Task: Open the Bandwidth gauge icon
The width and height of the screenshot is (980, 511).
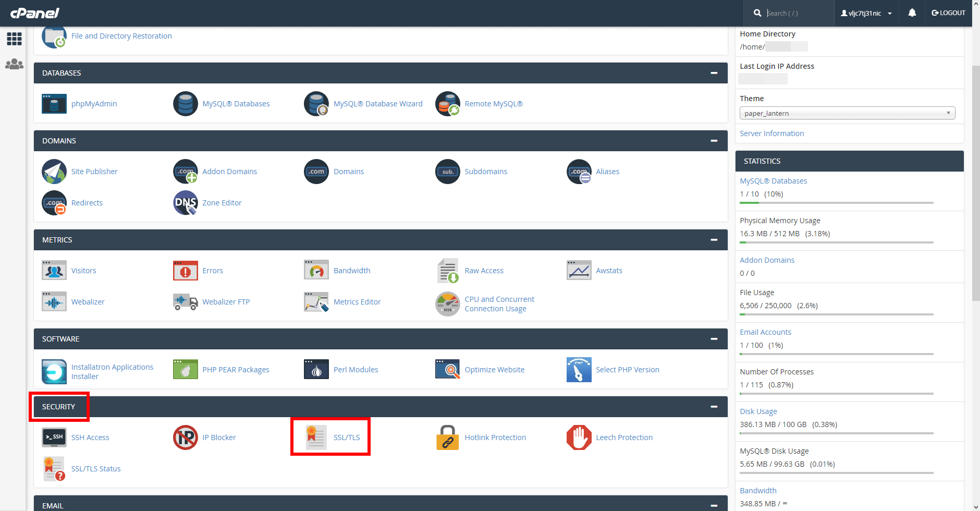Action: click(x=316, y=271)
